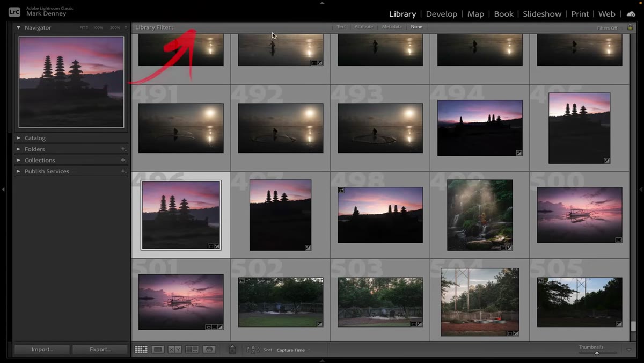The image size is (644, 363).
Task: Switch to the Develop module
Action: (x=442, y=14)
